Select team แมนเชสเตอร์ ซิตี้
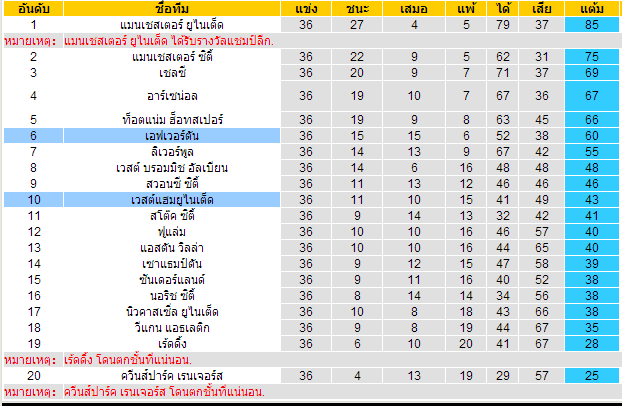Screen dimensions: 622x406 [172, 57]
